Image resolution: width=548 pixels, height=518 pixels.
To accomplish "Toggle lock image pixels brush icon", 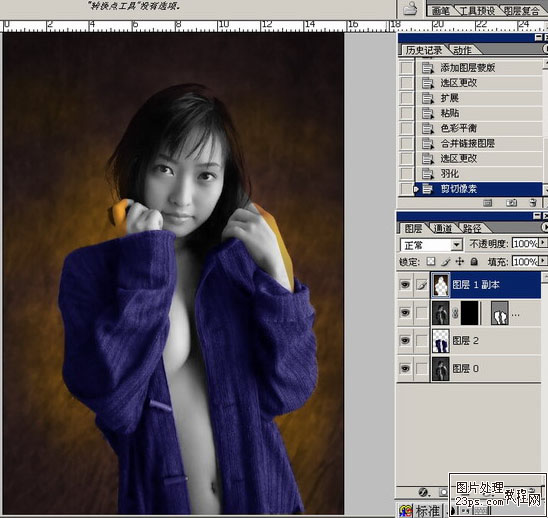I will point(446,261).
